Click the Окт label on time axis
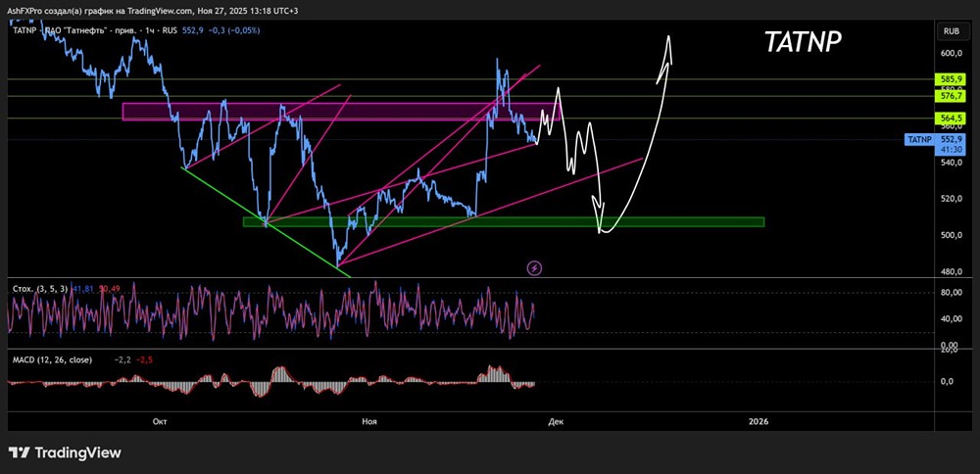 point(160,422)
